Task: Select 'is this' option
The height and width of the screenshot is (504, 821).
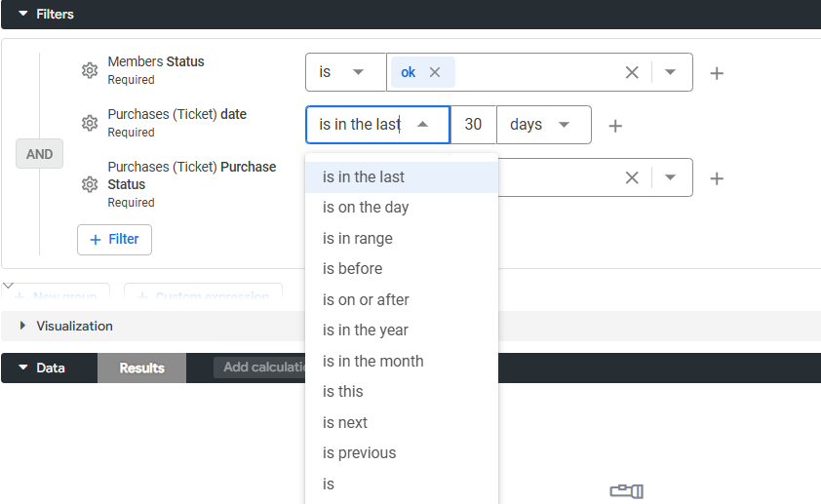Action: click(x=402, y=392)
